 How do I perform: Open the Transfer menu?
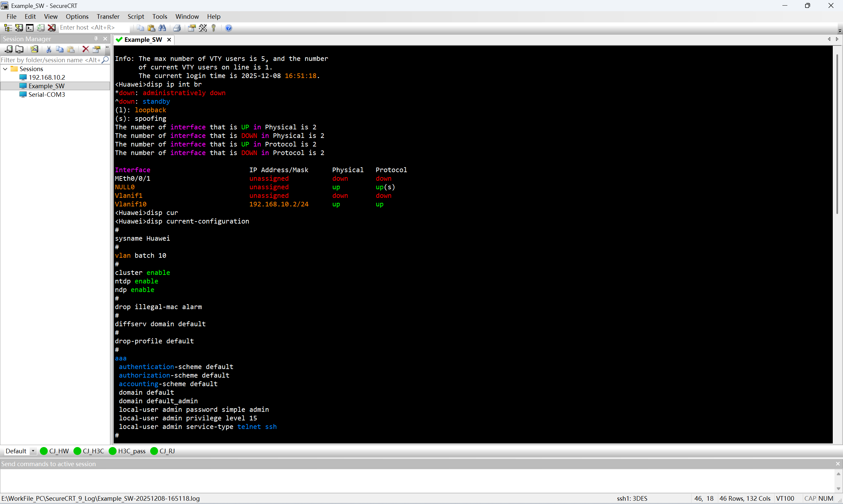pos(108,16)
